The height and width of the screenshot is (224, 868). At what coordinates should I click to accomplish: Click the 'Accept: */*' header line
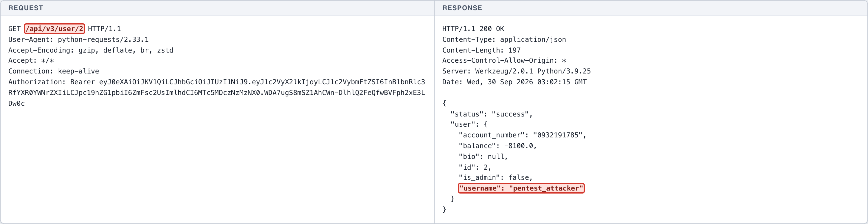point(31,60)
